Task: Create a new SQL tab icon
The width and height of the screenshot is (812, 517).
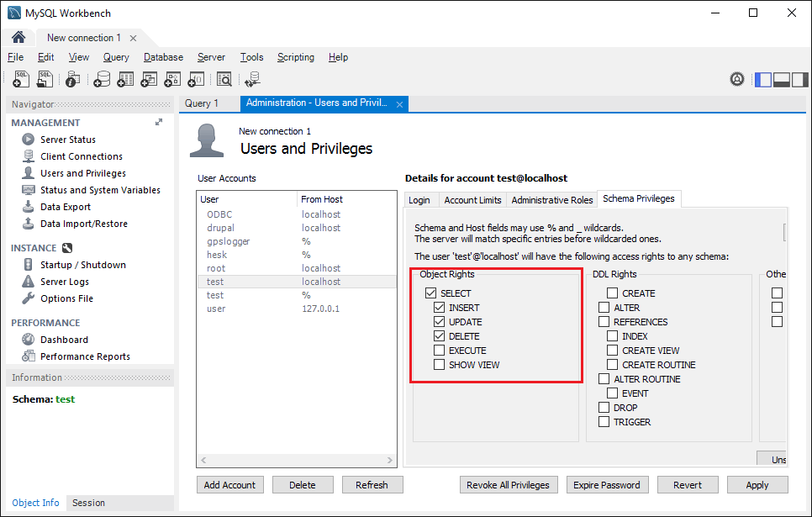Action: tap(21, 79)
